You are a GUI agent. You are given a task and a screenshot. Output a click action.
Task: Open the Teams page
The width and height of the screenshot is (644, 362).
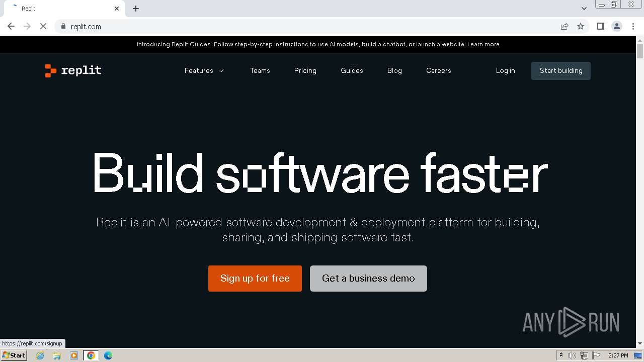pos(260,71)
